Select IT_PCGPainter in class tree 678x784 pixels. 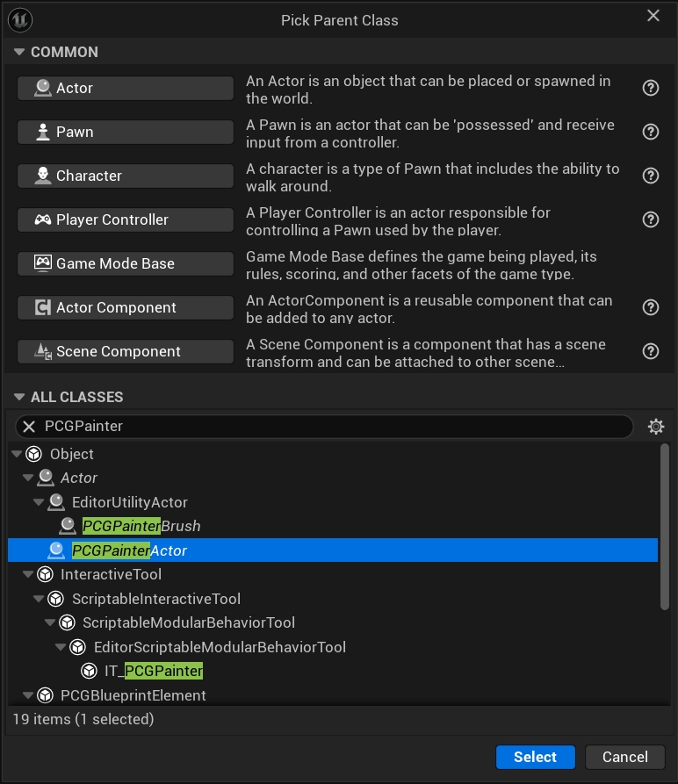[154, 672]
